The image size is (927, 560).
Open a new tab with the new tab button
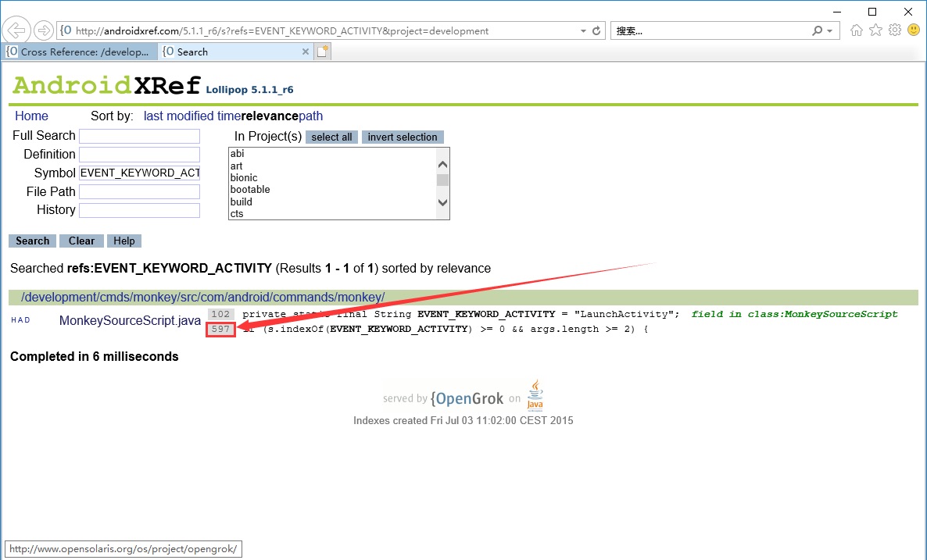(323, 52)
